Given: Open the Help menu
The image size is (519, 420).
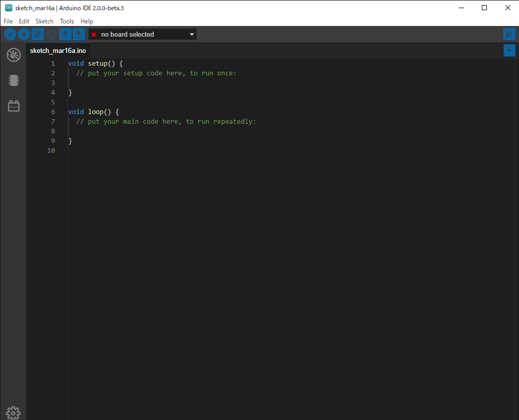Looking at the screenshot, I should click(87, 21).
